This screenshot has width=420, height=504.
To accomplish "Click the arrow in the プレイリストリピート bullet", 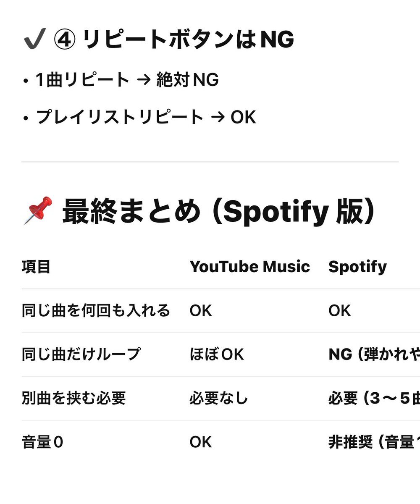I will (217, 117).
